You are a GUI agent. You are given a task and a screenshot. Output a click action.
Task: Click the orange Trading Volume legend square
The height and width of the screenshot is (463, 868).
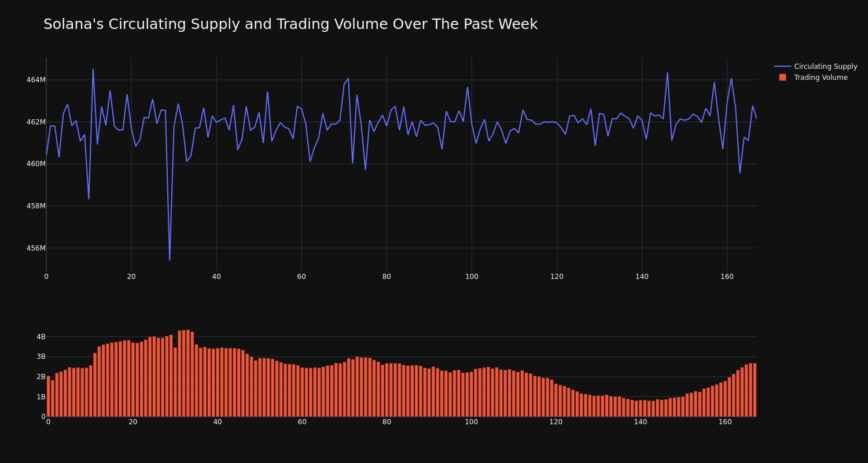[x=782, y=78]
